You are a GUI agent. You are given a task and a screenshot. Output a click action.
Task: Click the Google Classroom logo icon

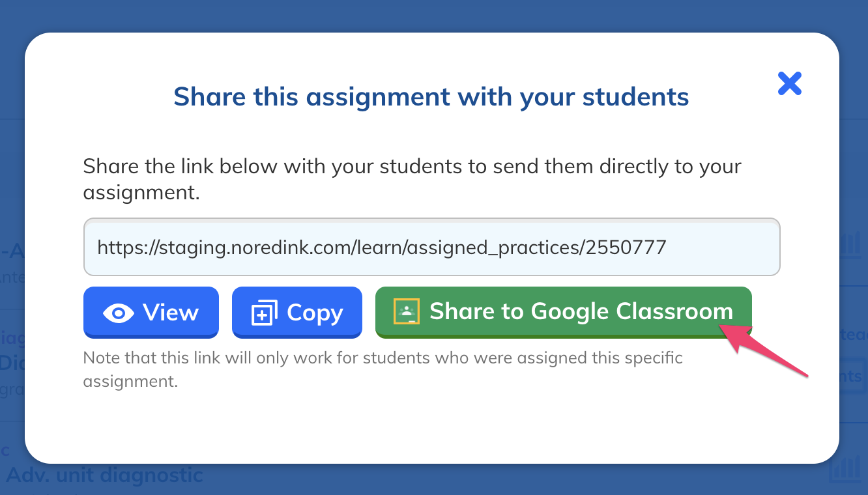407,311
